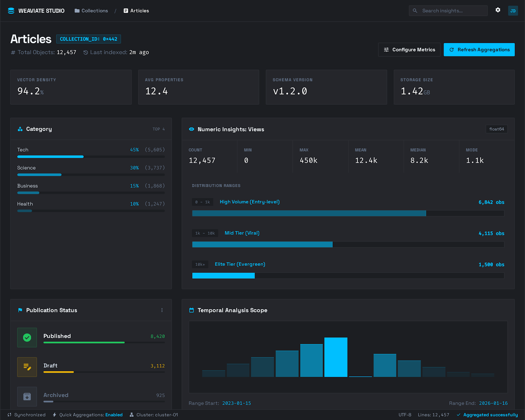This screenshot has height=420, width=525.
Task: Click the tallest bright blue histogram bar
Action: pos(336,357)
